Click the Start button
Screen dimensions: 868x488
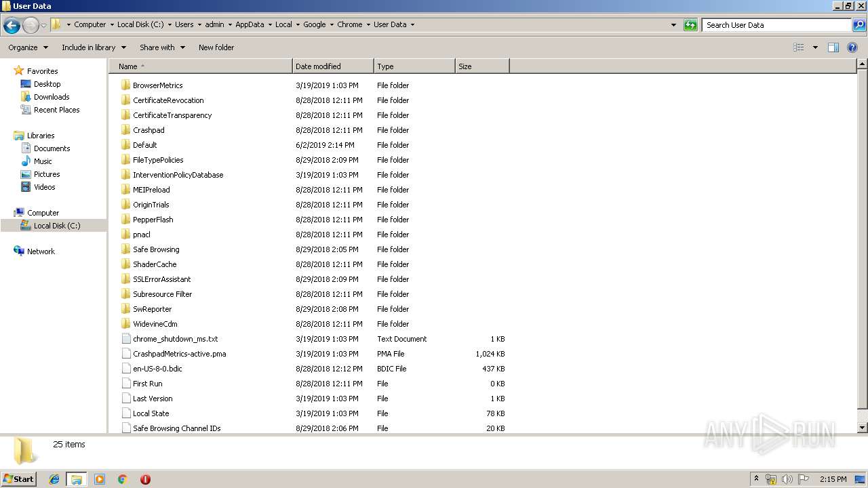click(18, 479)
